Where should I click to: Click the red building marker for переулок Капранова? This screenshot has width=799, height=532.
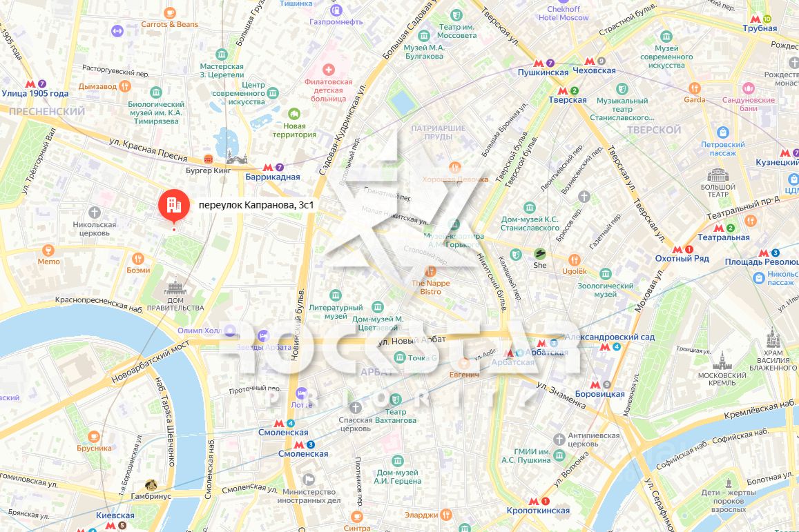[x=174, y=206]
